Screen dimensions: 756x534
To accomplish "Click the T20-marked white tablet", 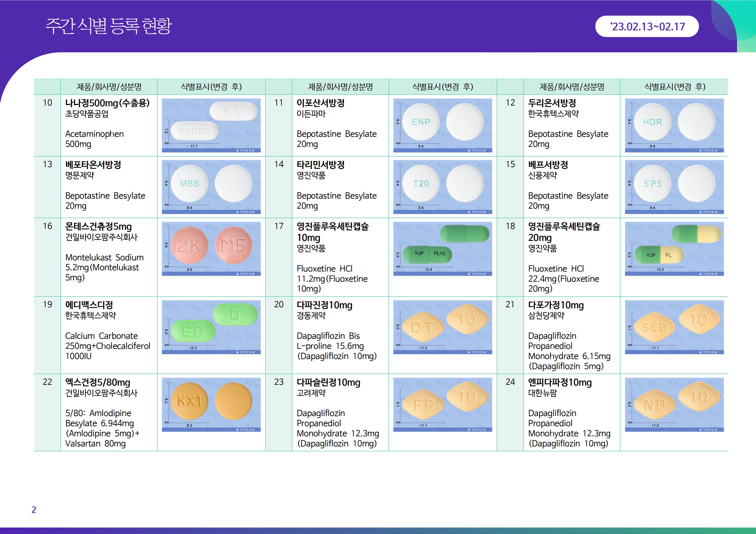I will [x=421, y=183].
